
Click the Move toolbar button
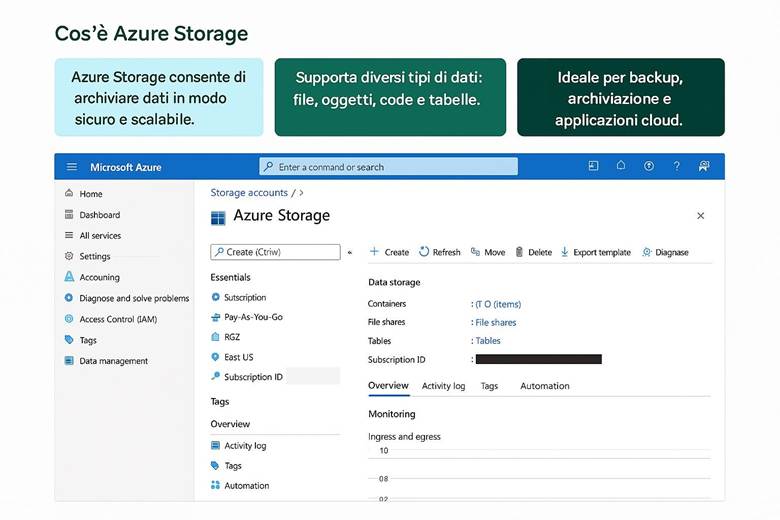pos(487,252)
